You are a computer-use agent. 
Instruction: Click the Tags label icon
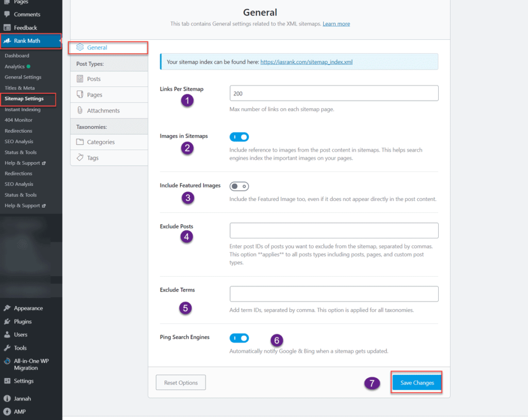pos(80,158)
